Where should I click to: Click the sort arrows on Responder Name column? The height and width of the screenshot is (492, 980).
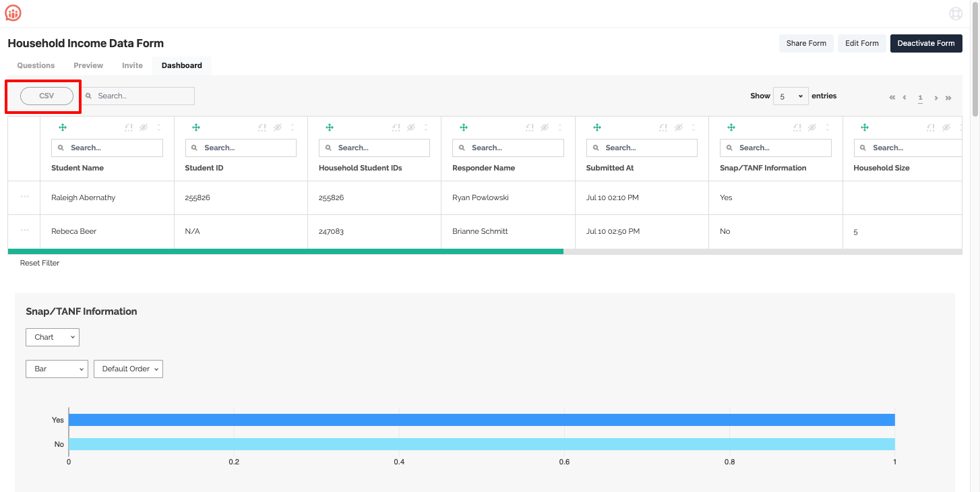point(560,127)
